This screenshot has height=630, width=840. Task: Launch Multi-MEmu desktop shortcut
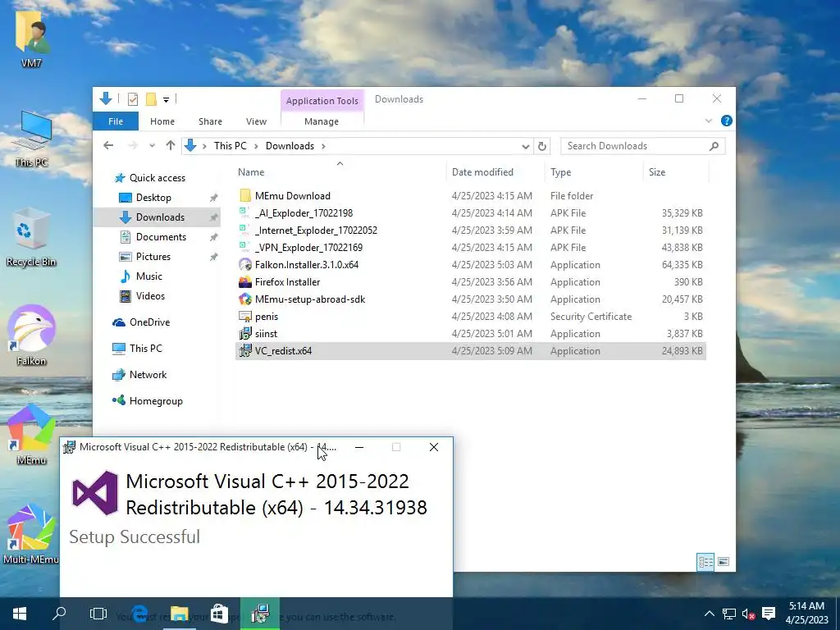pyautogui.click(x=32, y=534)
